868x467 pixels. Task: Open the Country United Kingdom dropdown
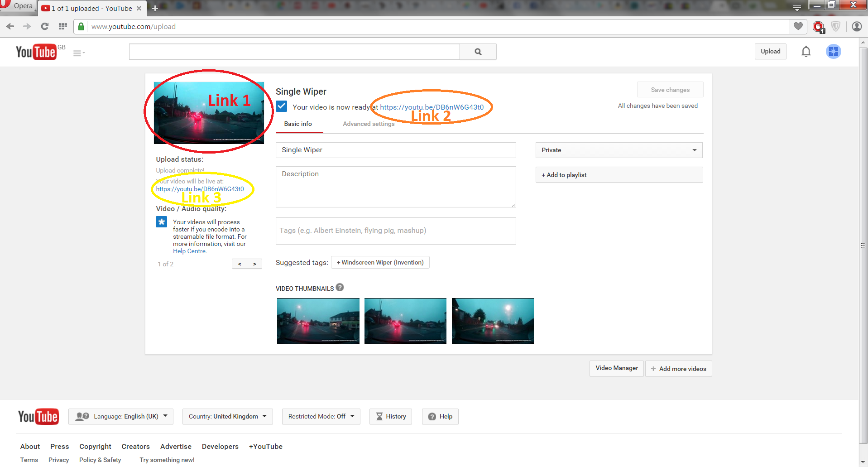point(227,416)
